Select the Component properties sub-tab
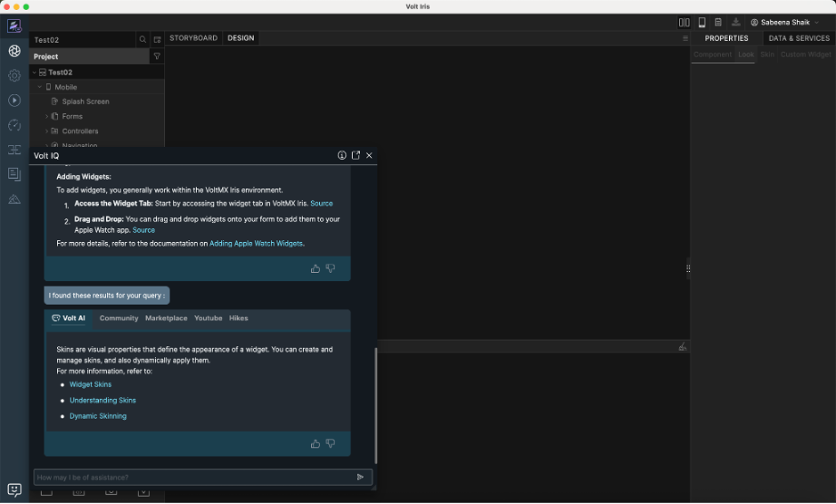836x504 pixels. 713,54
